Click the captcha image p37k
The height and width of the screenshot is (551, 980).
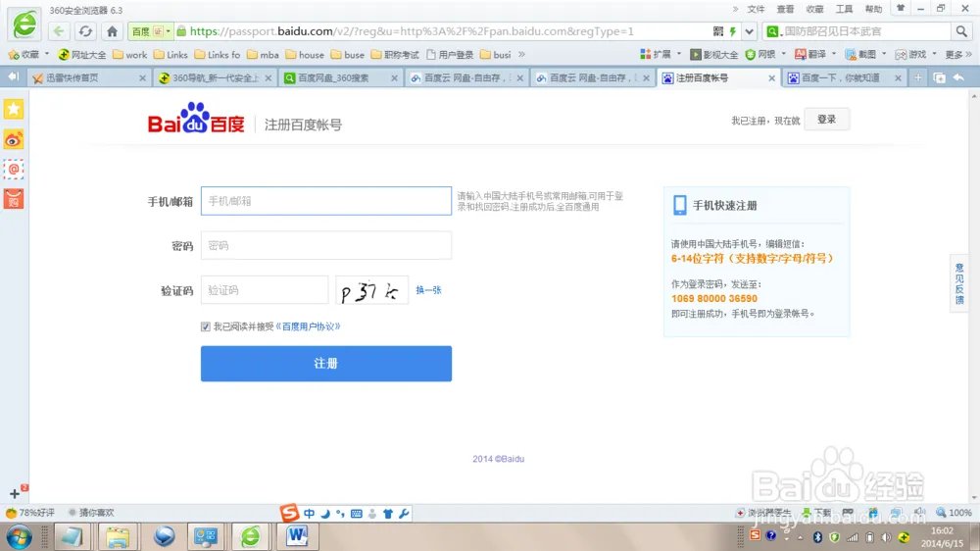371,290
